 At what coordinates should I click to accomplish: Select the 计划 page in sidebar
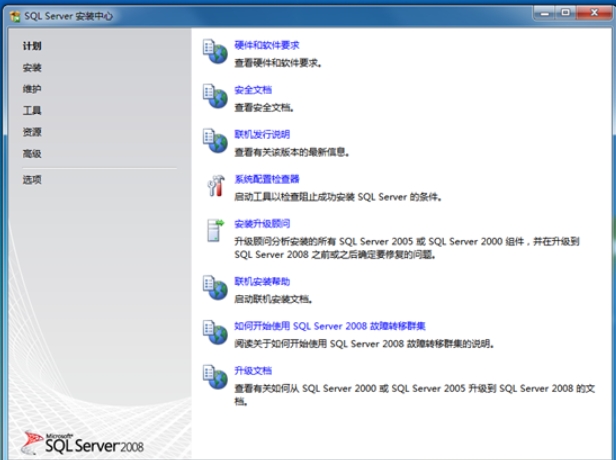[x=32, y=46]
